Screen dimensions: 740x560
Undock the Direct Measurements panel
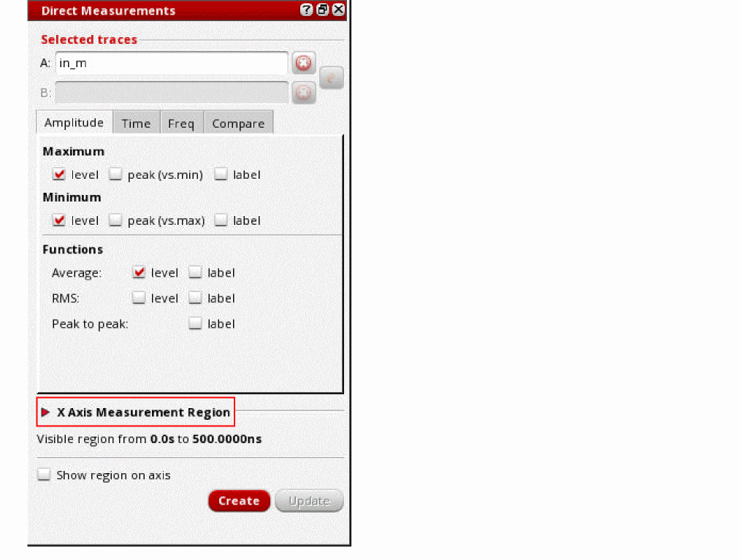(322, 9)
